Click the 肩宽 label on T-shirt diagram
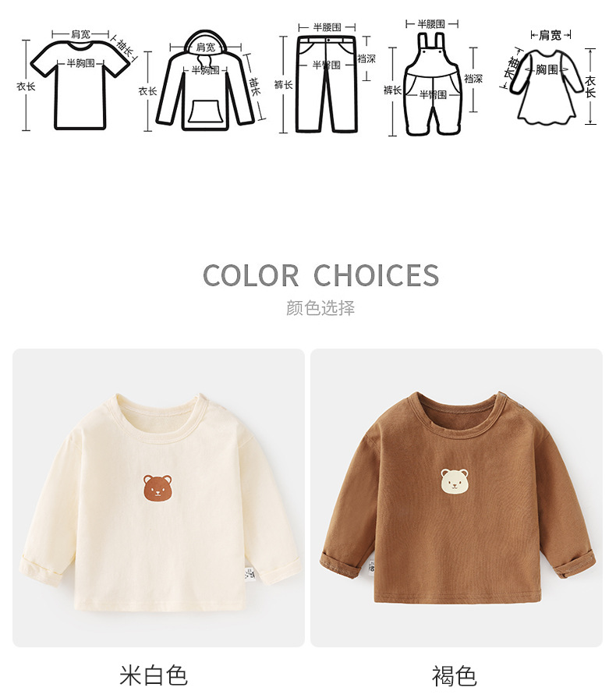616x698 pixels. [80, 34]
